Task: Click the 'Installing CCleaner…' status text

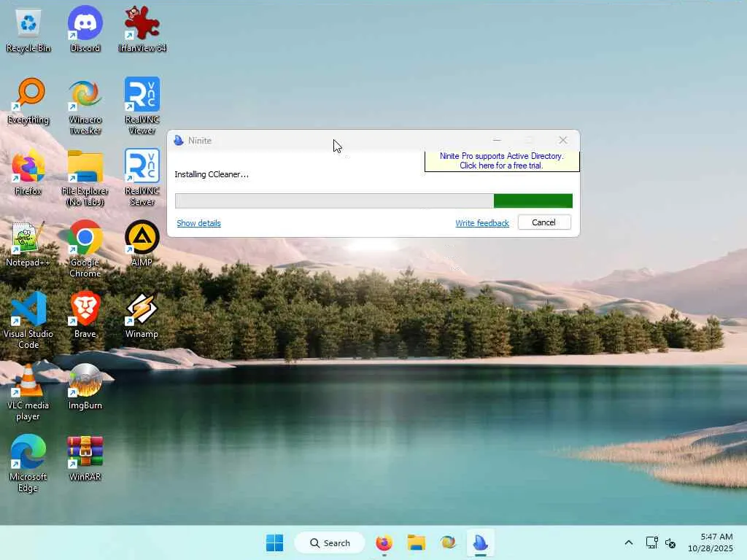Action: coord(212,174)
